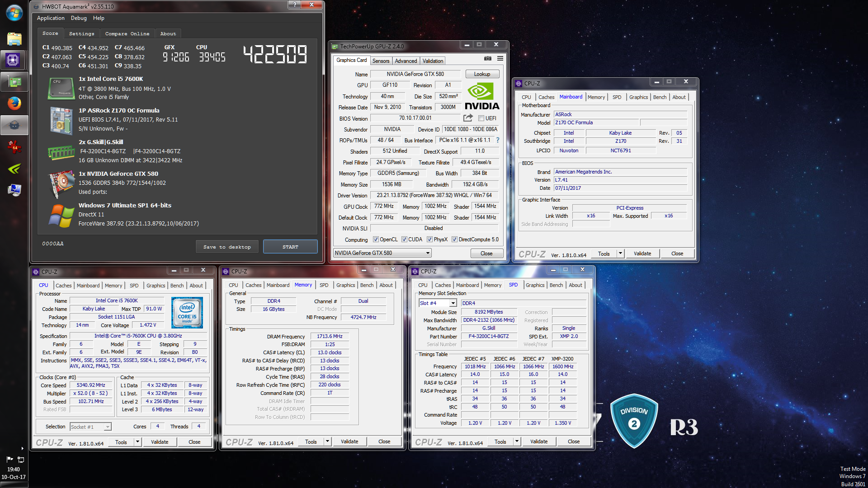Switch to HWBOT Aquamark taskbar icon
This screenshot has width=868, height=488.
point(14,125)
